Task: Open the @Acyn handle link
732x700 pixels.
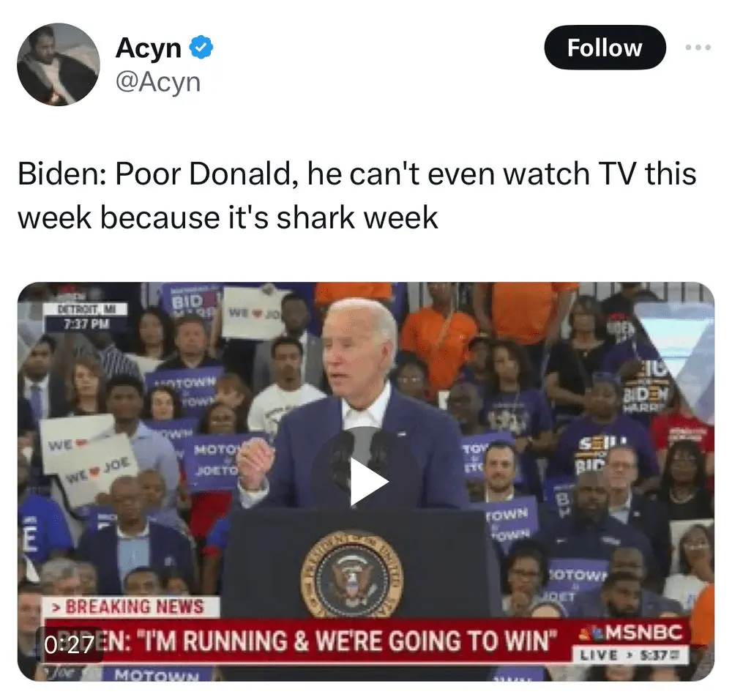Action: point(158,82)
